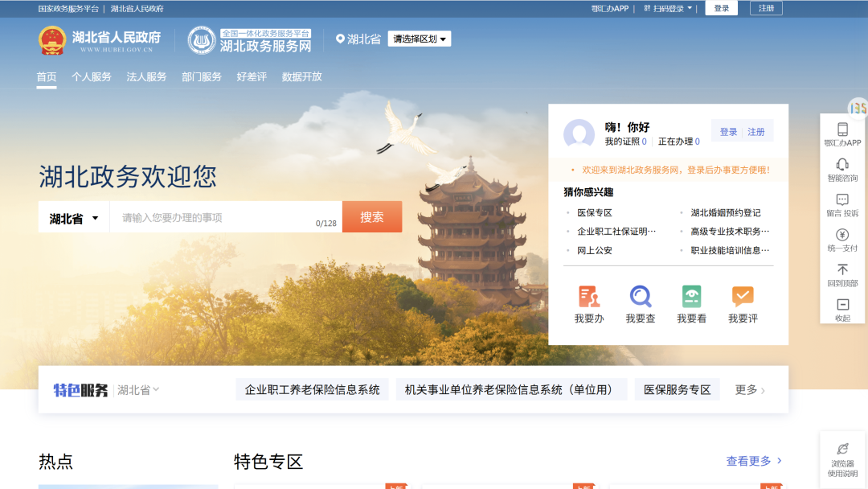The image size is (868, 489).
Task: Switch to the 法人服务 tab
Action: [146, 76]
